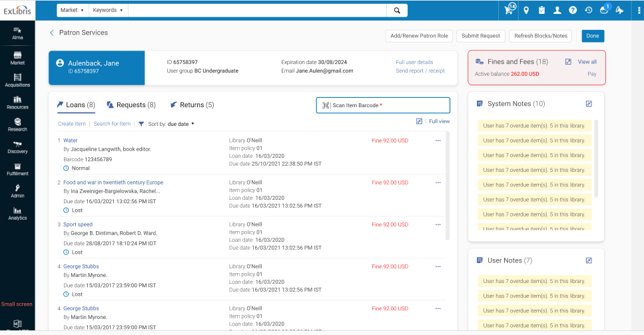The image size is (644, 335).
Task: Click the Create Item link
Action: [x=72, y=124]
